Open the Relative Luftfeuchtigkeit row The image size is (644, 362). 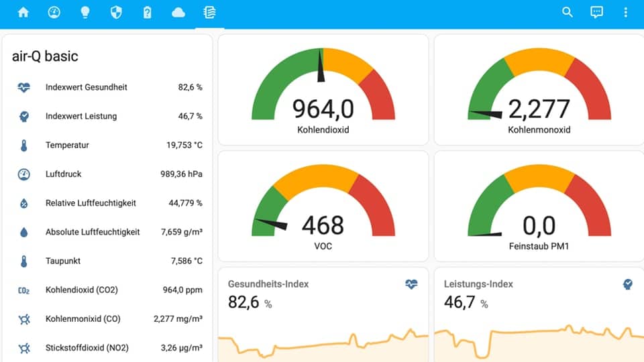click(x=107, y=203)
